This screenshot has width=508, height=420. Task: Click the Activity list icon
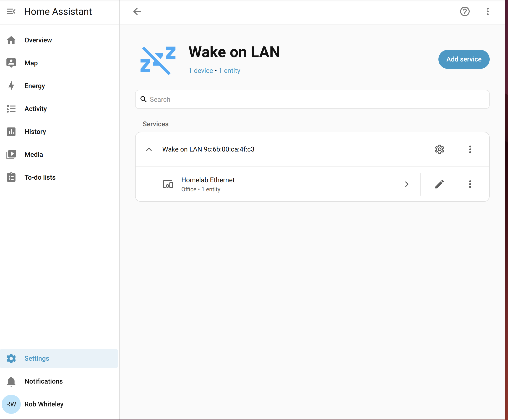pyautogui.click(x=11, y=109)
